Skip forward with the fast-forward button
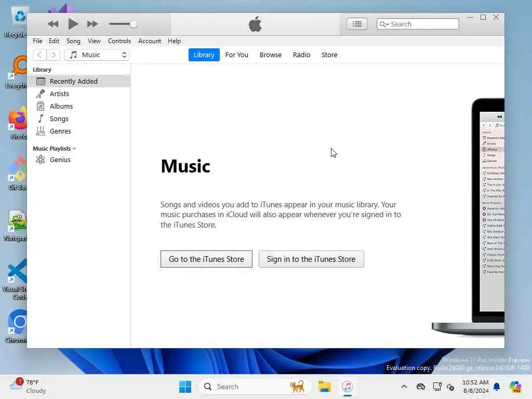The width and height of the screenshot is (532, 399). click(x=92, y=24)
